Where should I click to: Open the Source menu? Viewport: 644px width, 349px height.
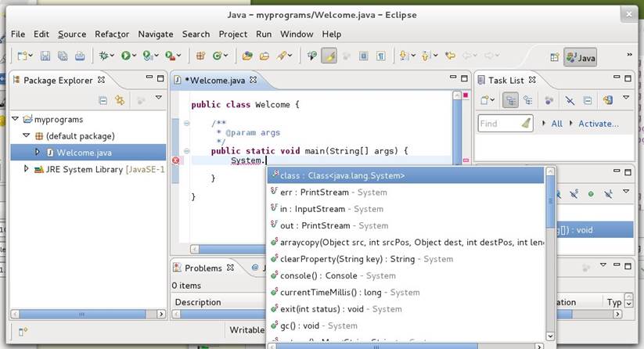point(72,34)
